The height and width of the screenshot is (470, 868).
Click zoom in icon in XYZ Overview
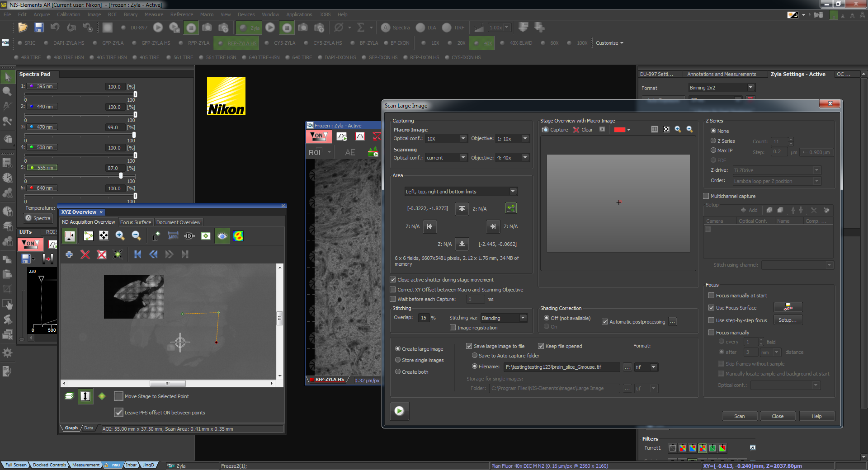pyautogui.click(x=120, y=235)
